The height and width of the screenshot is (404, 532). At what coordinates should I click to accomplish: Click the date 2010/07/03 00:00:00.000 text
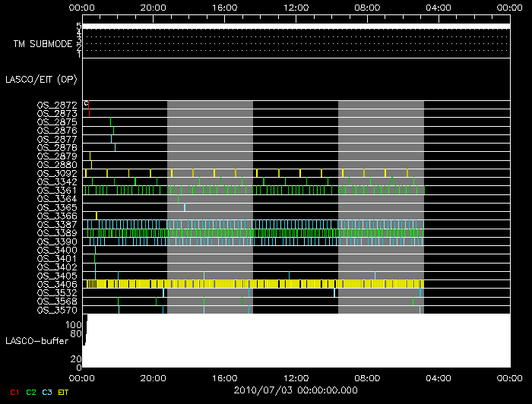point(296,390)
